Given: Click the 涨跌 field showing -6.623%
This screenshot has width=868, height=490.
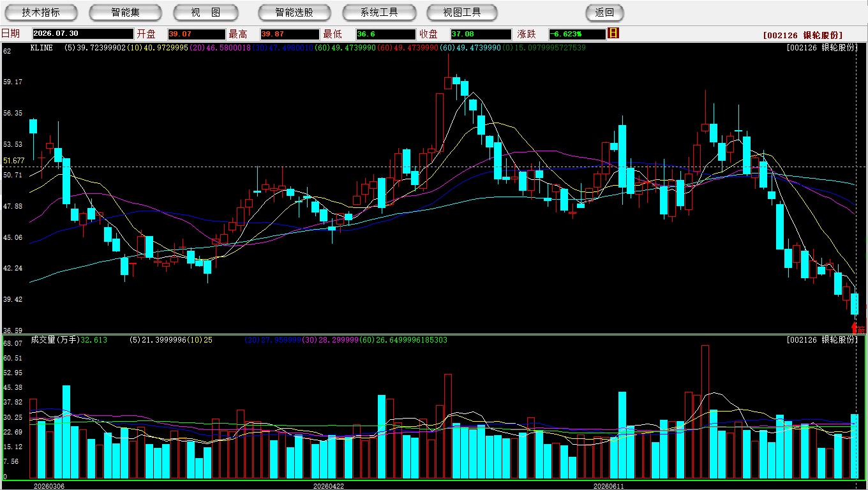Looking at the screenshot, I should click(577, 34).
